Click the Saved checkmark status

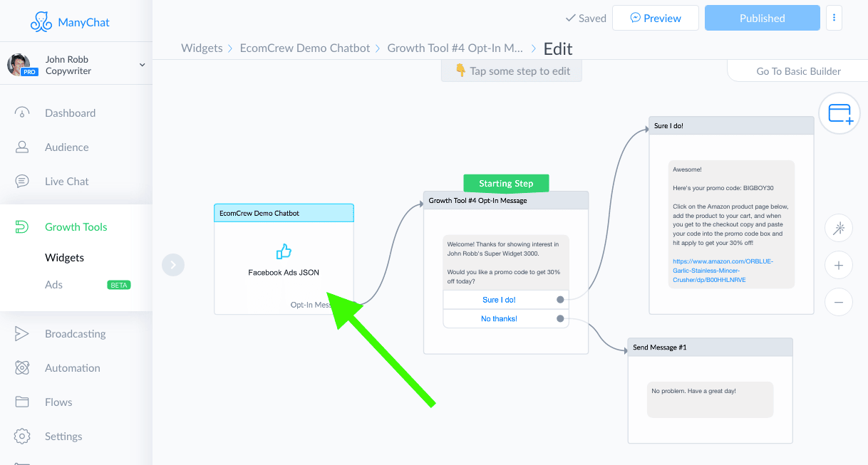(585, 19)
